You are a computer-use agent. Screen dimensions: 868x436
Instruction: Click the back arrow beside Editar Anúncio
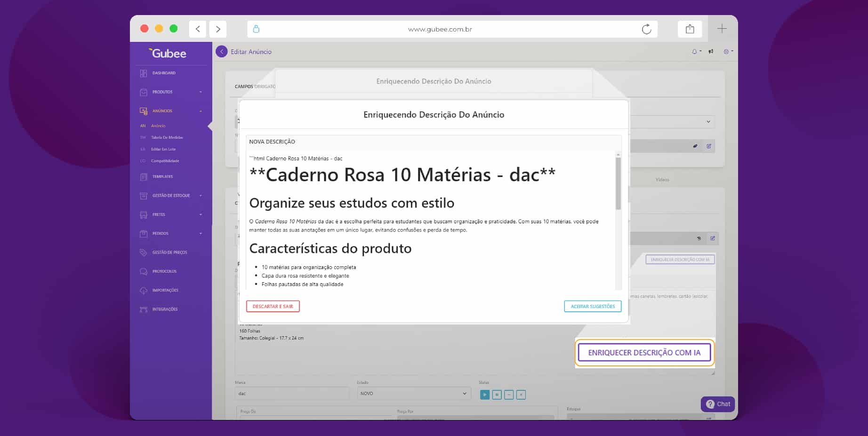point(221,52)
